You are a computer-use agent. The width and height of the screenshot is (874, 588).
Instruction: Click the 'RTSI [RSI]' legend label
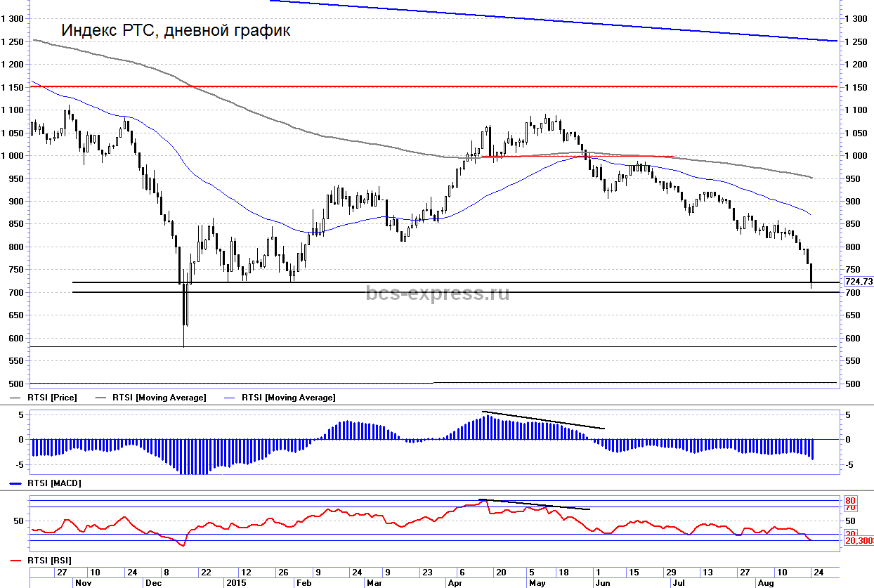point(49,561)
